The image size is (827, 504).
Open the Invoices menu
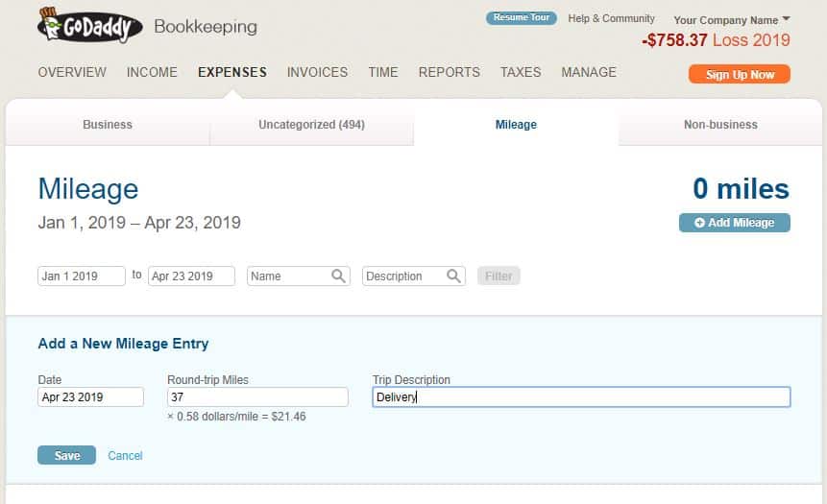318,72
